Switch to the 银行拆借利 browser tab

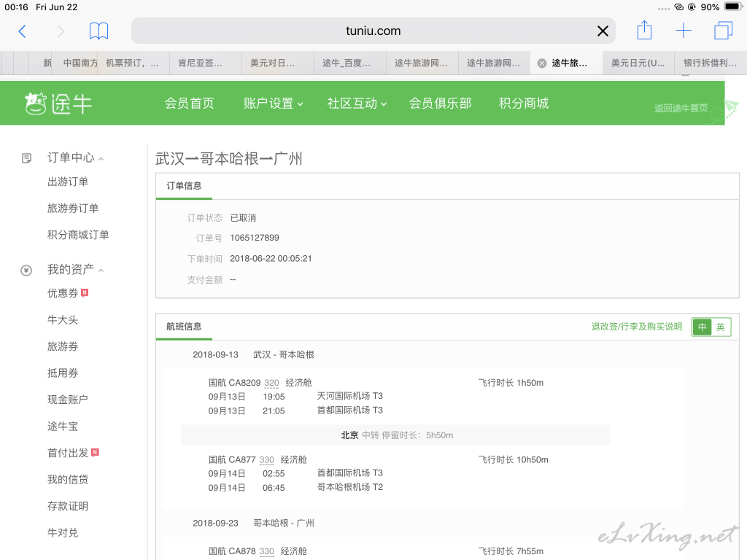coord(711,63)
